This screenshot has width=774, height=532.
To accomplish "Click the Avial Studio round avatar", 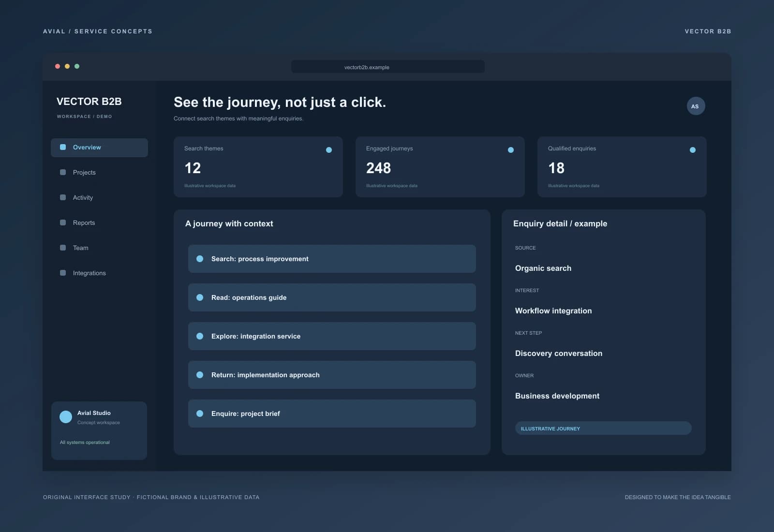I will [66, 417].
